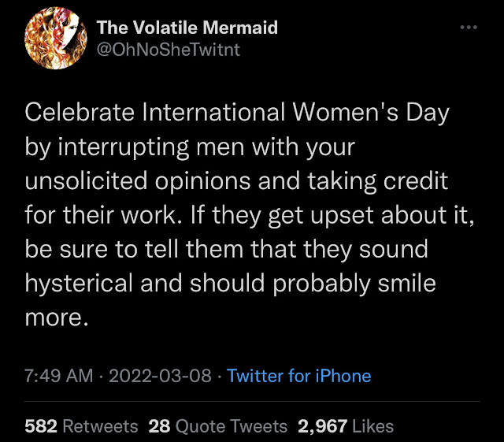Viewport: 504px width, 442px height.
Task: Click the 7:49 AM timestamp
Action: 60,376
